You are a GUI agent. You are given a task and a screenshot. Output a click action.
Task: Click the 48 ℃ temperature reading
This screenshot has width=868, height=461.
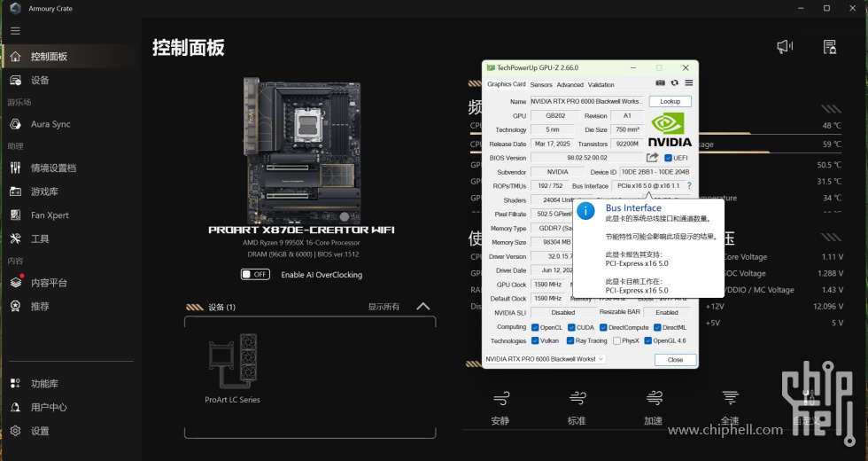coord(832,125)
